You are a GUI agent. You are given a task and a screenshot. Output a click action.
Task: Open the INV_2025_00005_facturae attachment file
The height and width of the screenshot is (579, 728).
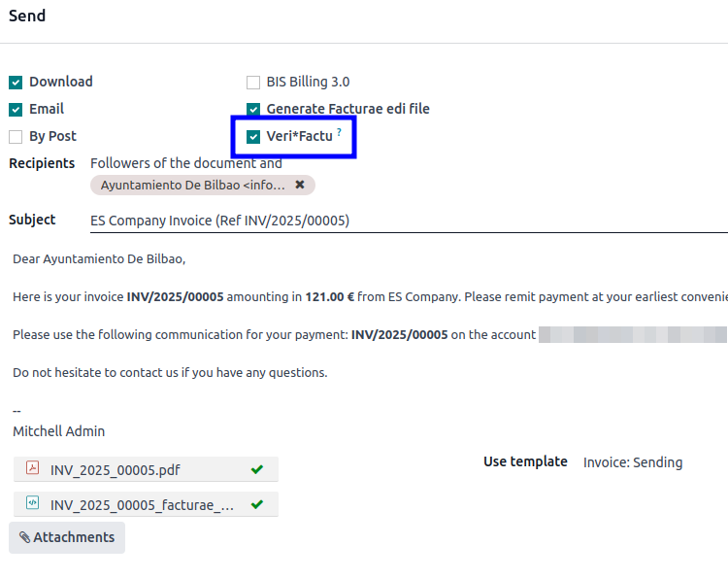coord(142,504)
